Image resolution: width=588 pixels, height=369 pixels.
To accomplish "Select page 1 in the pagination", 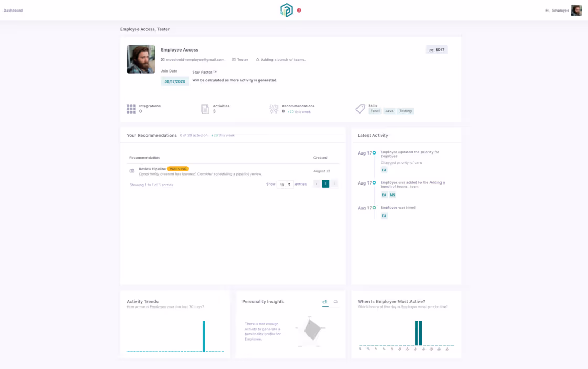I will click(x=325, y=184).
